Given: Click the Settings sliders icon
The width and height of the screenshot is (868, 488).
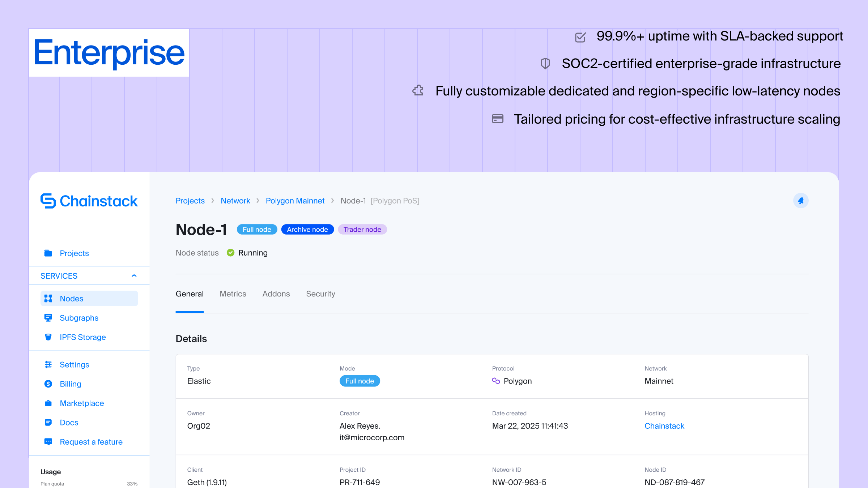Looking at the screenshot, I should [48, 364].
